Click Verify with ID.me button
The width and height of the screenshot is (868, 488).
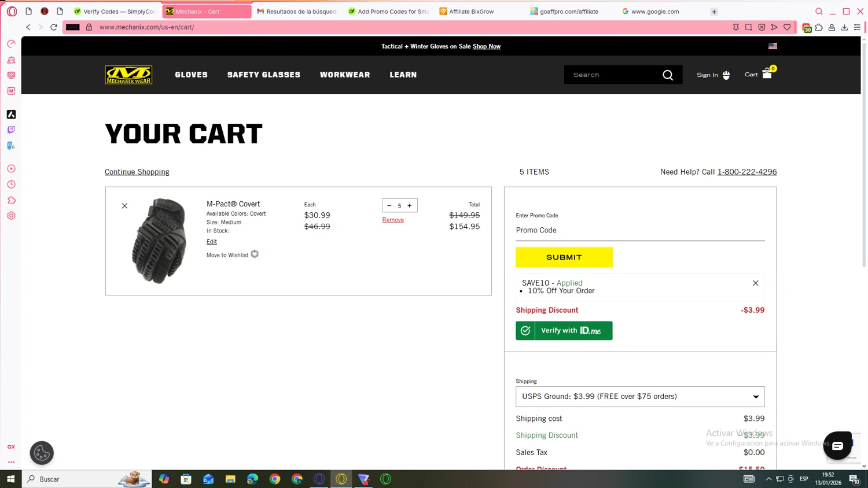tap(564, 331)
